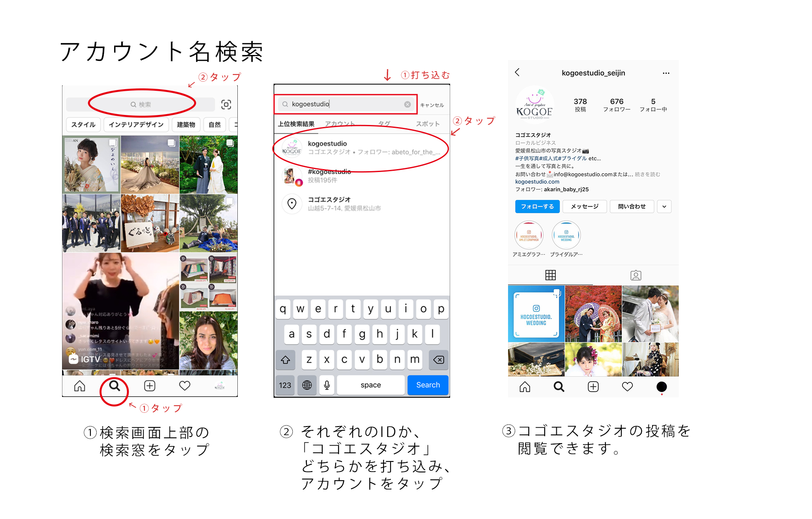Expand the suggested accounts dropdown arrow

pos(664,207)
